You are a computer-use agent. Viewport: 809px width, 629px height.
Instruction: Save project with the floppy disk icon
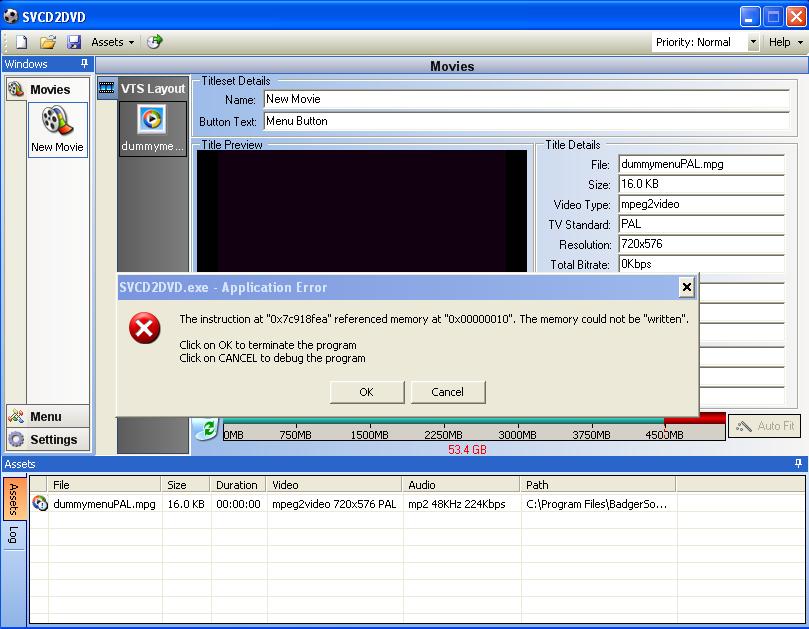74,42
